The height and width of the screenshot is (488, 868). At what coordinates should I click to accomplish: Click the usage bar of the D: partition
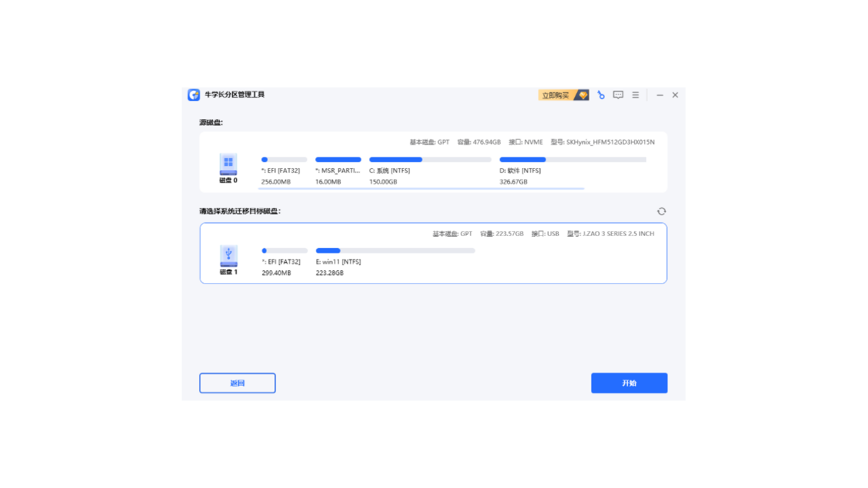[522, 159]
